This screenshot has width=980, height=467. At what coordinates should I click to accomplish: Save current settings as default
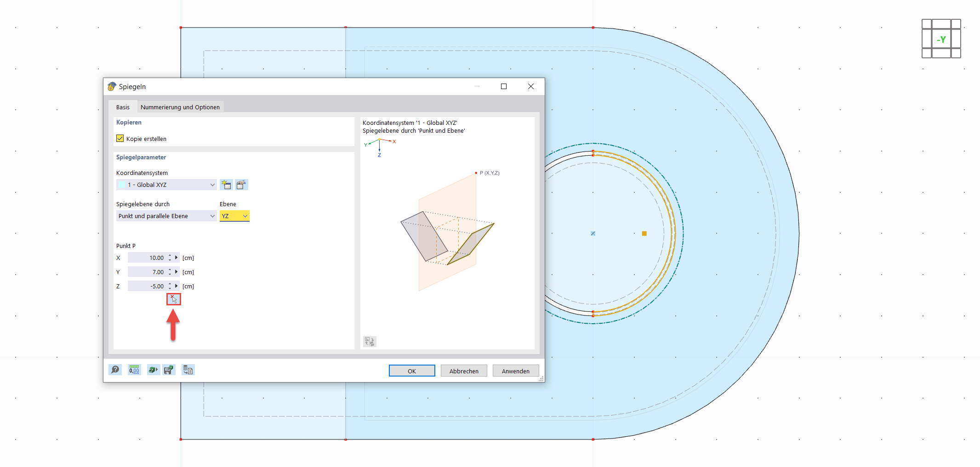pyautogui.click(x=169, y=370)
